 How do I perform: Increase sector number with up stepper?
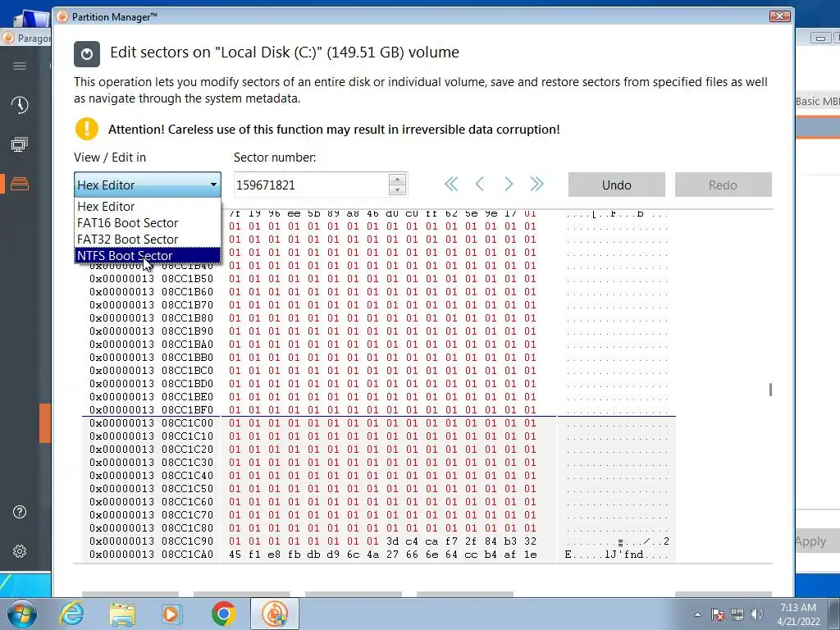point(397,180)
